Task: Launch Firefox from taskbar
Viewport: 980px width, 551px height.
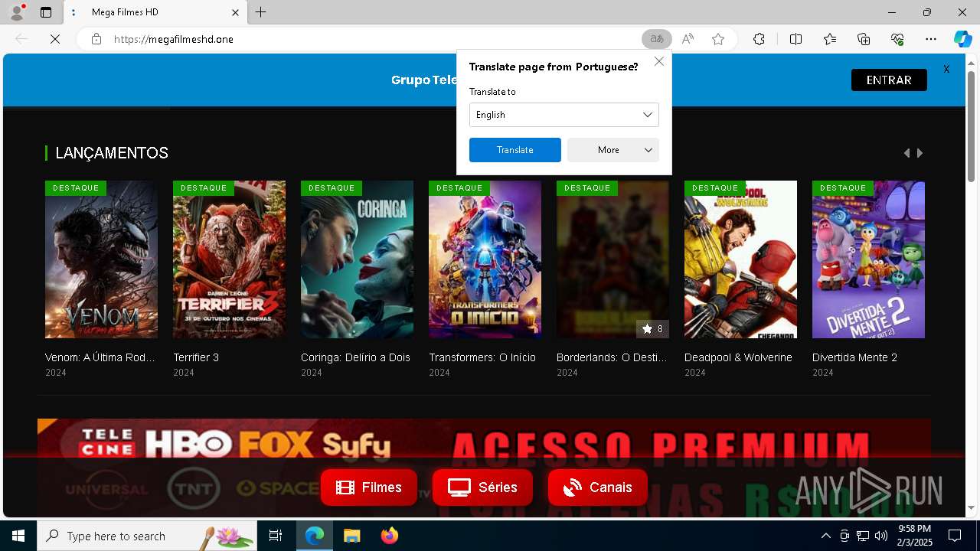Action: (x=389, y=536)
